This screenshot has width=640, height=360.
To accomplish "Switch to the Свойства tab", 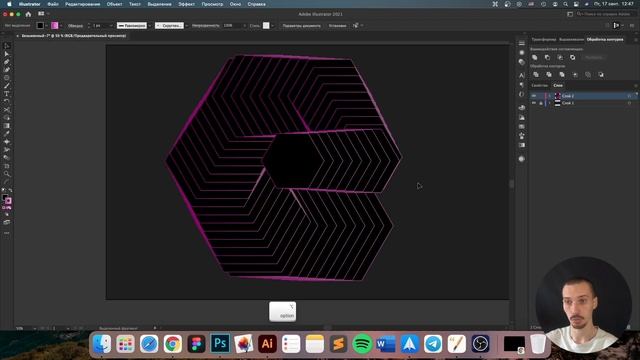I will [539, 86].
